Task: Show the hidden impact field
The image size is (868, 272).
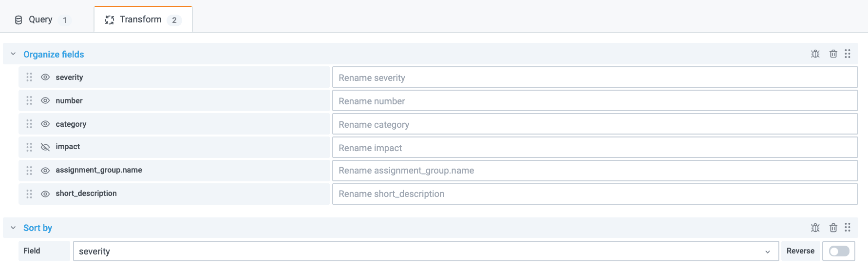Action: (x=45, y=147)
